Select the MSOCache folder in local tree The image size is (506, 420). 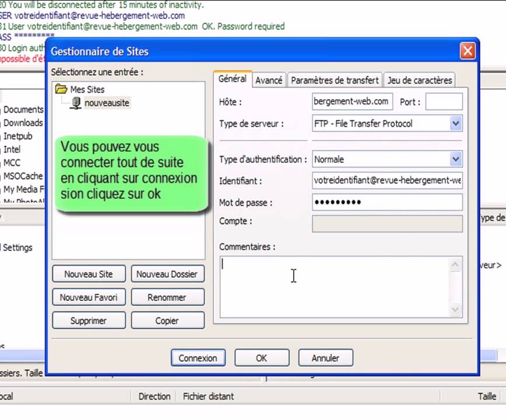23,176
